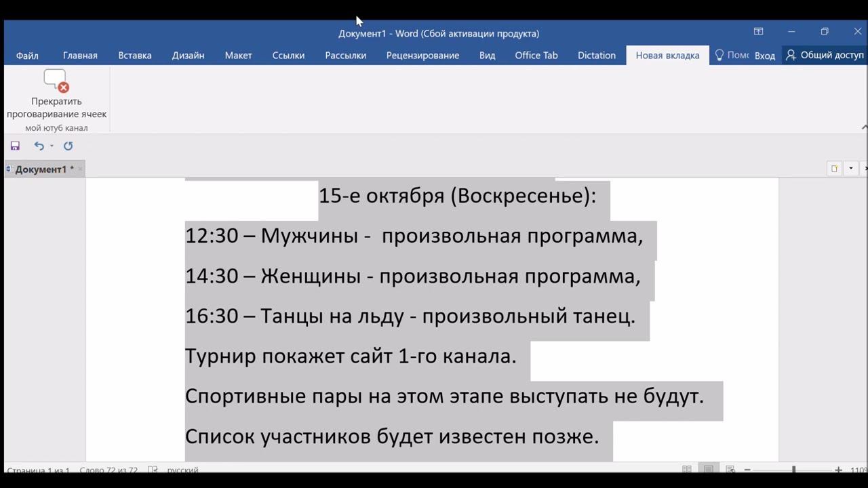
Task: Click the zoom in plus button
Action: [839, 470]
